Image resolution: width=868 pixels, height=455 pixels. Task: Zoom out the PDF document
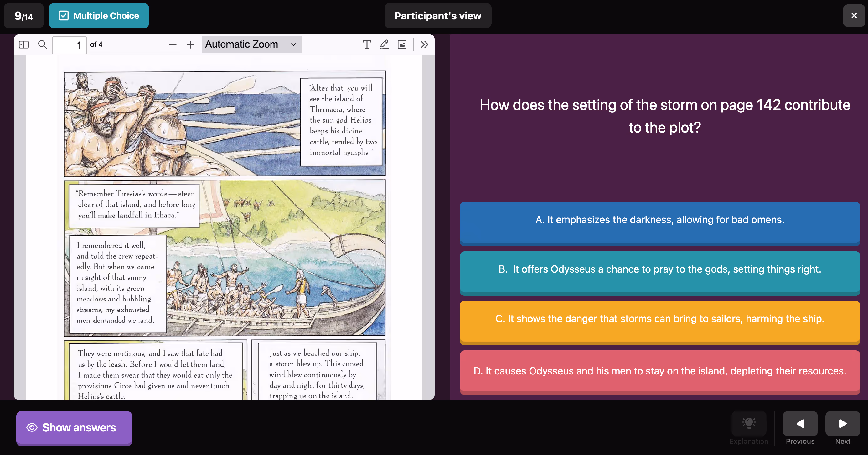pos(173,44)
